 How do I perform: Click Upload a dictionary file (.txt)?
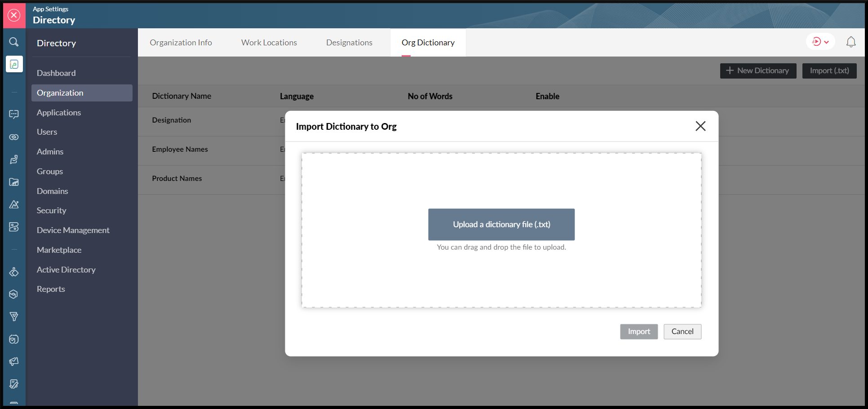click(501, 224)
